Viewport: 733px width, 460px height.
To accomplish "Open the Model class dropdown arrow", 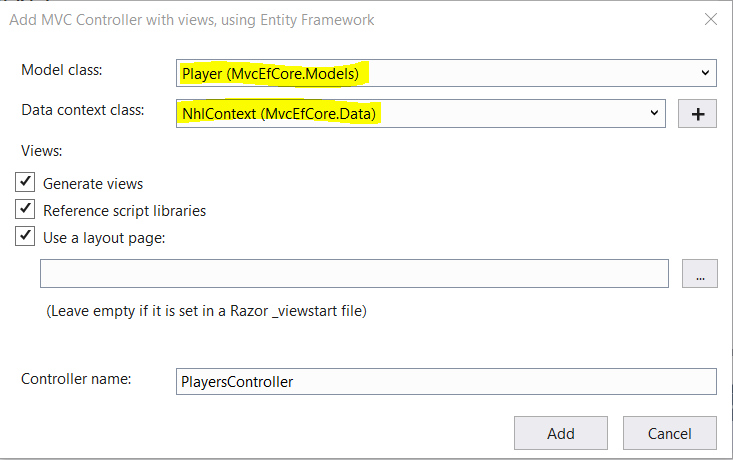I will [705, 73].
